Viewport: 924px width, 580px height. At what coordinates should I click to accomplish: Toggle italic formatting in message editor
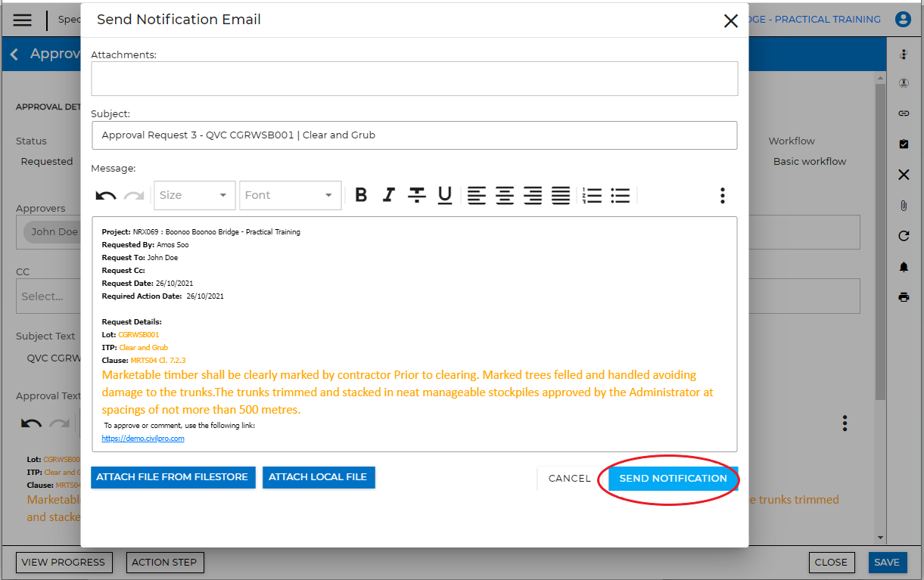pyautogui.click(x=389, y=195)
